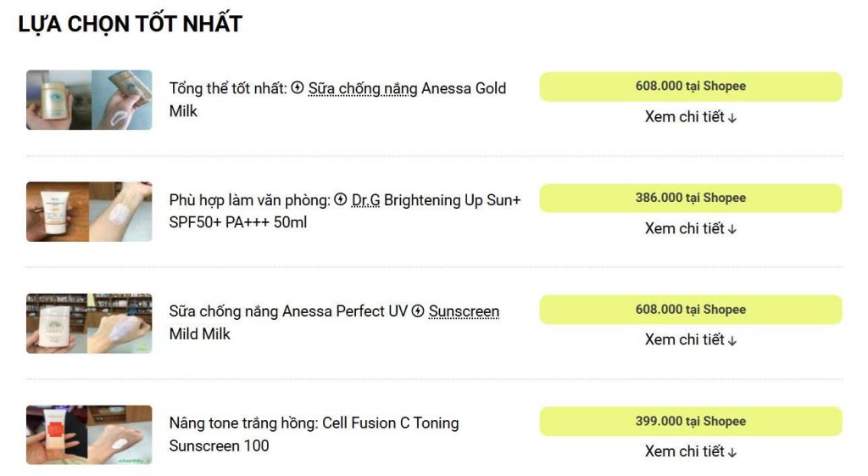Follow the "Sữa chống nắng" underlined link
This screenshot has height=476, width=868.
pos(363,88)
